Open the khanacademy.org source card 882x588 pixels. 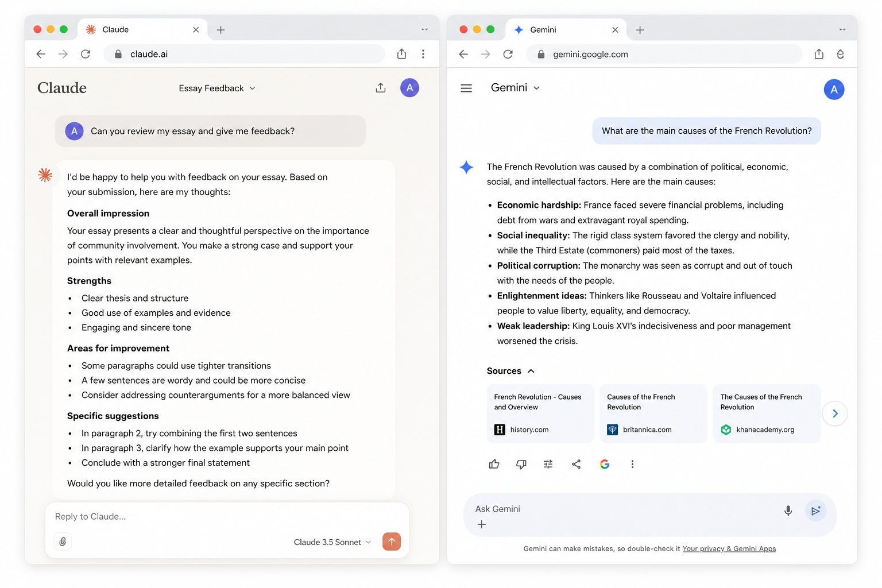[767, 413]
